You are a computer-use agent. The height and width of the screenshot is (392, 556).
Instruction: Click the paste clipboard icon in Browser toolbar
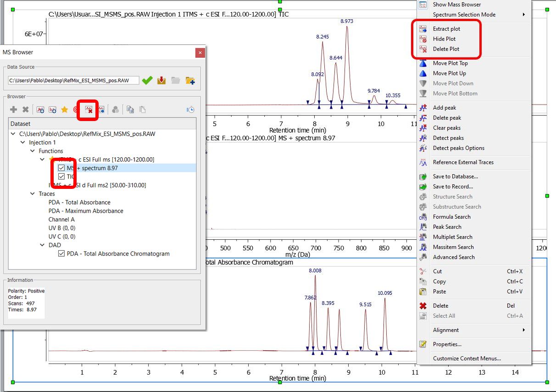[143, 110]
